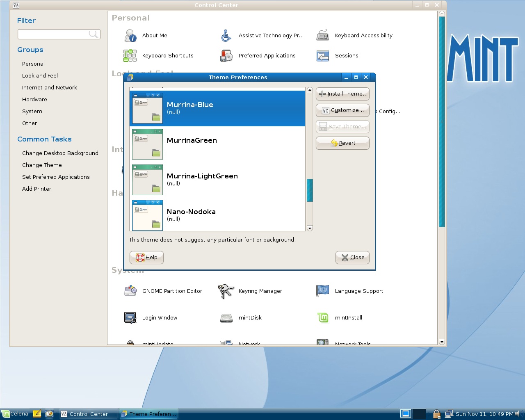Click the theme list scroll down arrow
This screenshot has height=420, width=525.
310,228
